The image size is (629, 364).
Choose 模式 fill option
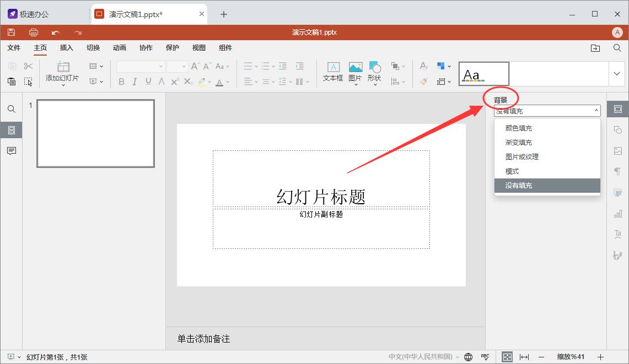pos(547,171)
